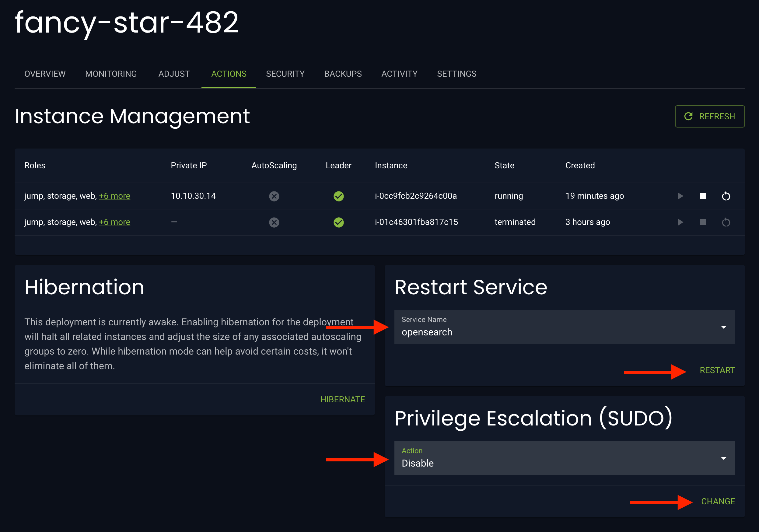Click stop icon for running instance

coord(703,196)
